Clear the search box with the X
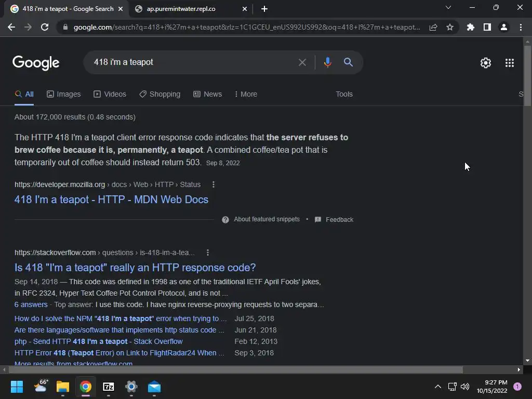This screenshot has height=399, width=532. coord(302,62)
